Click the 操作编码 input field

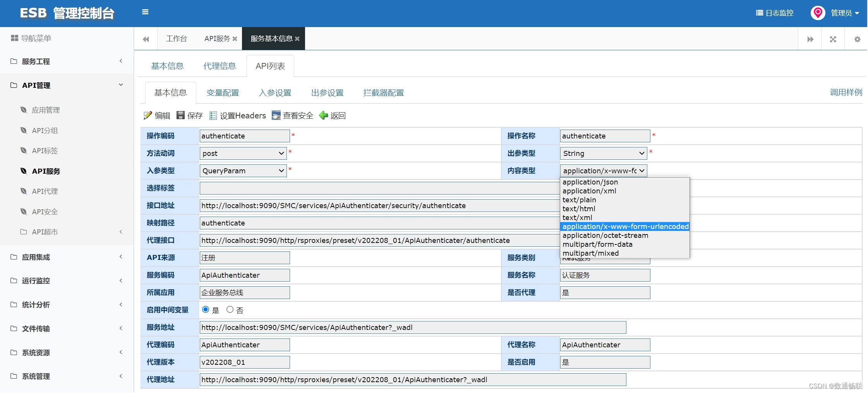(245, 136)
